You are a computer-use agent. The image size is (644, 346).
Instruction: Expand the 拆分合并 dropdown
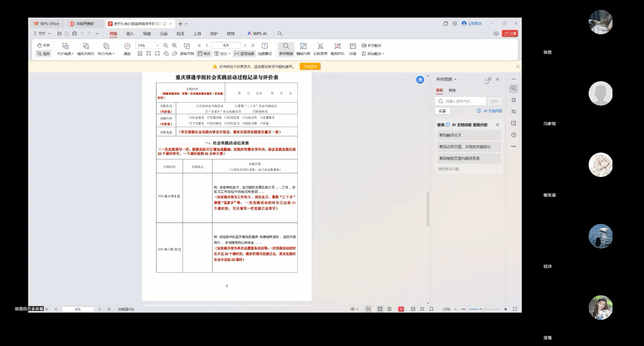point(106,54)
